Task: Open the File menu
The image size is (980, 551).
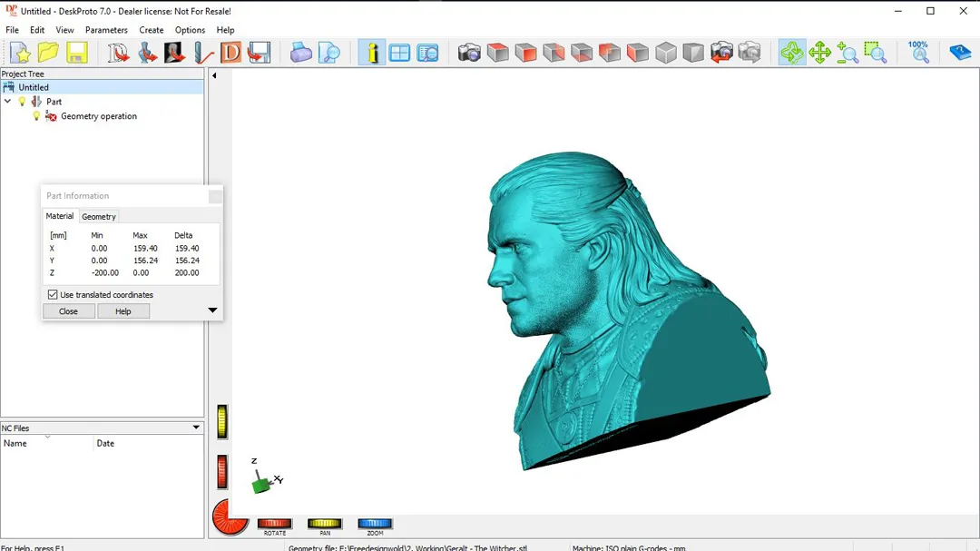Action: (12, 30)
